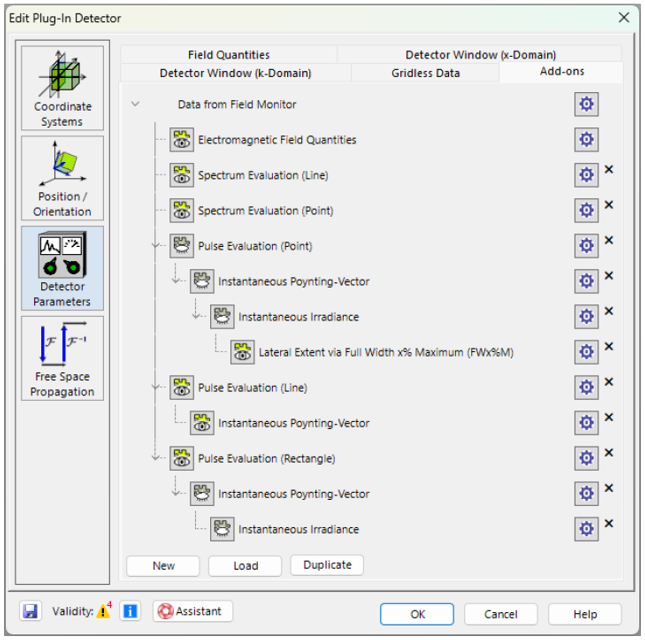Open settings gear for Data from Field Monitor
The height and width of the screenshot is (640, 645).
tap(587, 105)
